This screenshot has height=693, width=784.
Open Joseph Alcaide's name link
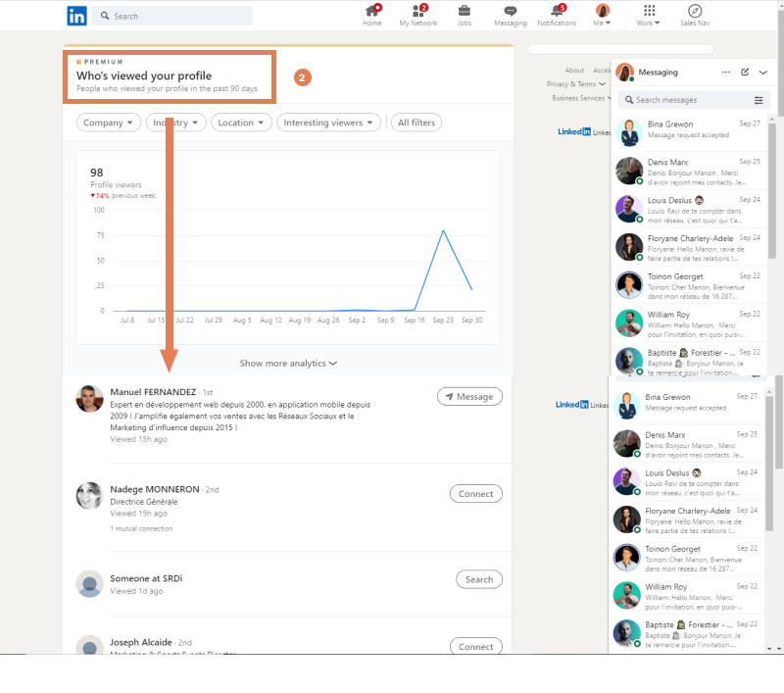(x=141, y=642)
